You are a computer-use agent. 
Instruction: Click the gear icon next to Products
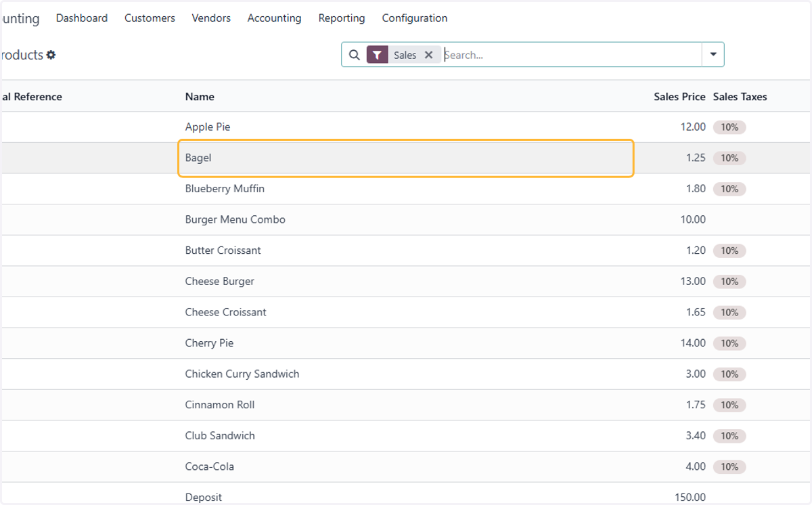(51, 55)
